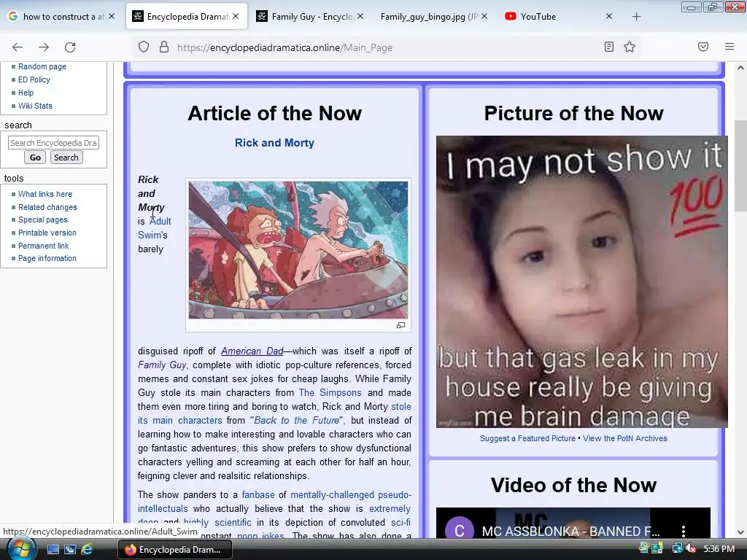747x560 pixels.
Task: Open tracking protection shield icon
Action: (x=144, y=47)
